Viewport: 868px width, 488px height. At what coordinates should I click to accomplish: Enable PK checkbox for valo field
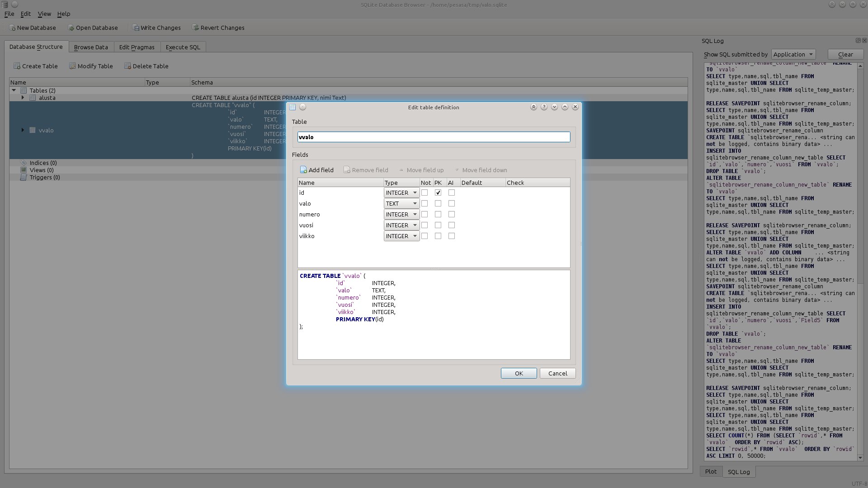click(x=438, y=203)
